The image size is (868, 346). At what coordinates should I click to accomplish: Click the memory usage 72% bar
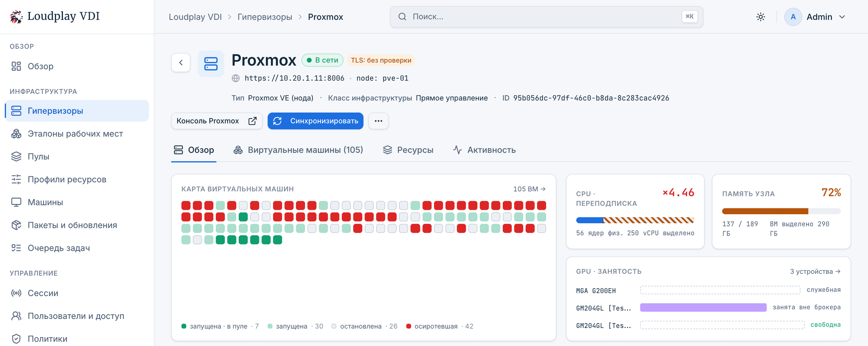pos(781,211)
